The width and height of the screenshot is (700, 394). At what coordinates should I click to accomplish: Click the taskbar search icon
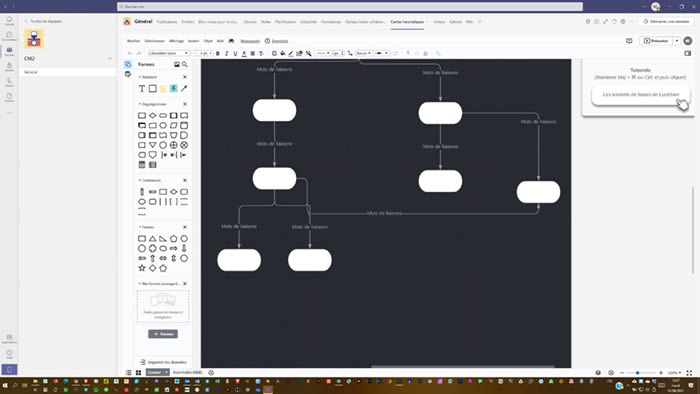coord(15,385)
